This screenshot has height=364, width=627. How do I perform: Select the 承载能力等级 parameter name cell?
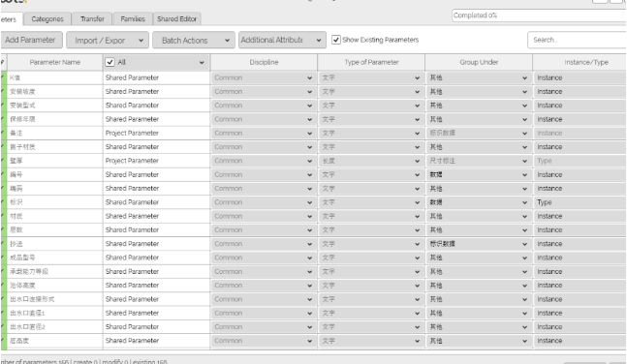55,272
